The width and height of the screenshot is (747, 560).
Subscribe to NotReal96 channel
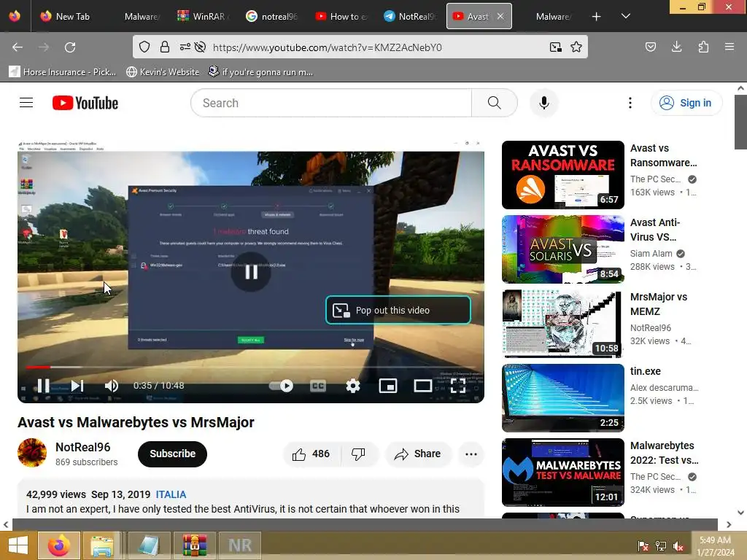point(172,454)
